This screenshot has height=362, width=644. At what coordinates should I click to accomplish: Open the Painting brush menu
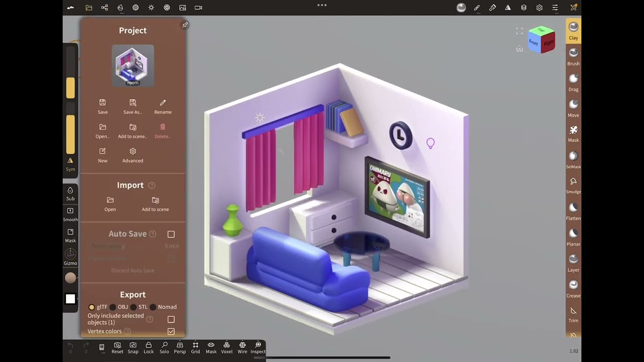[493, 8]
